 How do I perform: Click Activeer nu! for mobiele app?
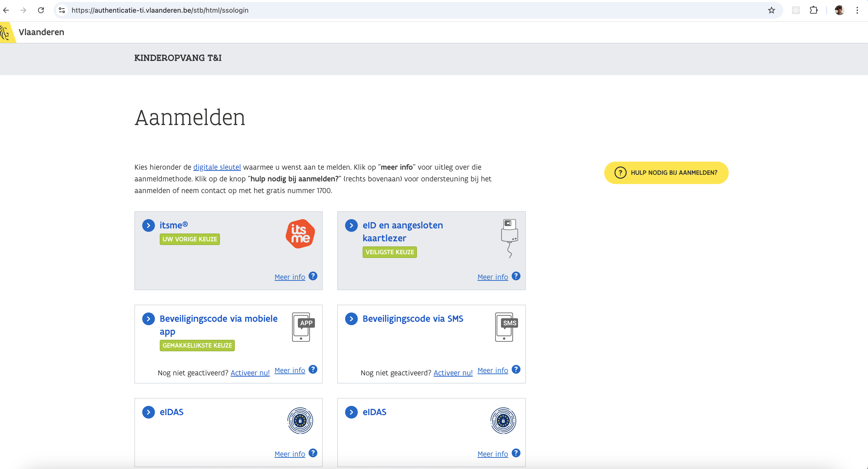click(250, 373)
